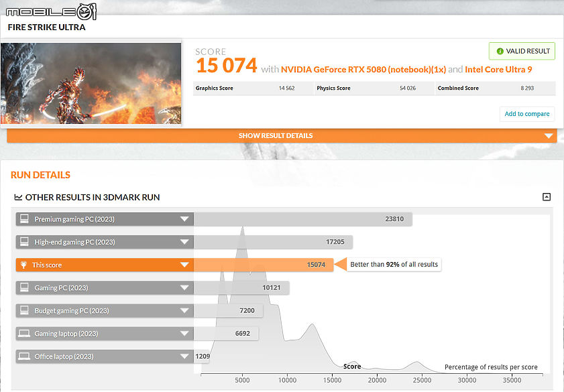Screen dimensions: 564x392
Task: Click the laptop icon for Gaming laptop (2023)
Action: (x=24, y=334)
